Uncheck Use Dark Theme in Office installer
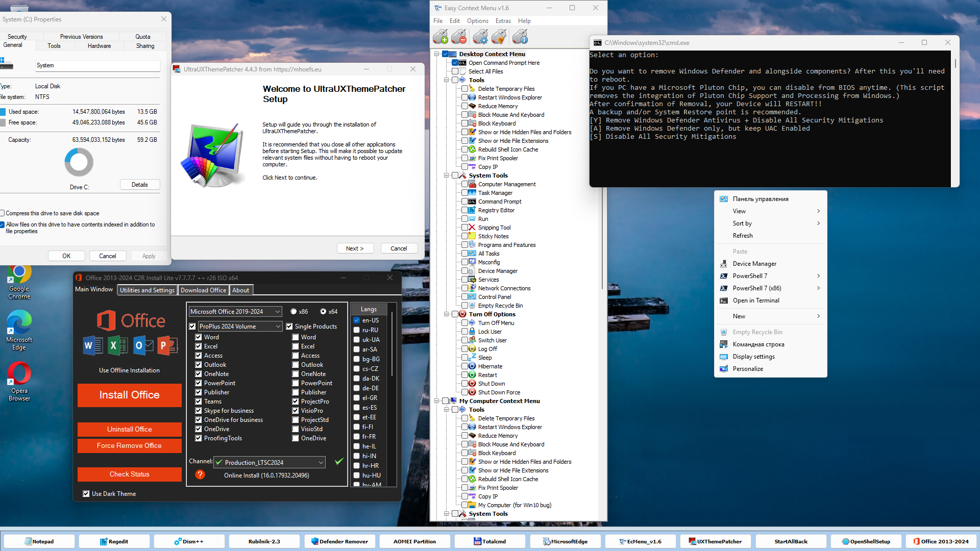This screenshot has width=980, height=551. (86, 494)
